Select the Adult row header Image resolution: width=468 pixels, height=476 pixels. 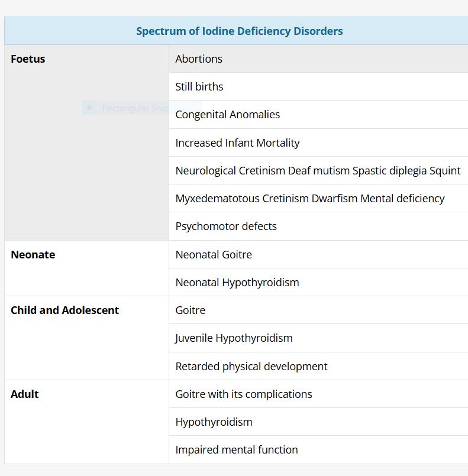(x=25, y=394)
